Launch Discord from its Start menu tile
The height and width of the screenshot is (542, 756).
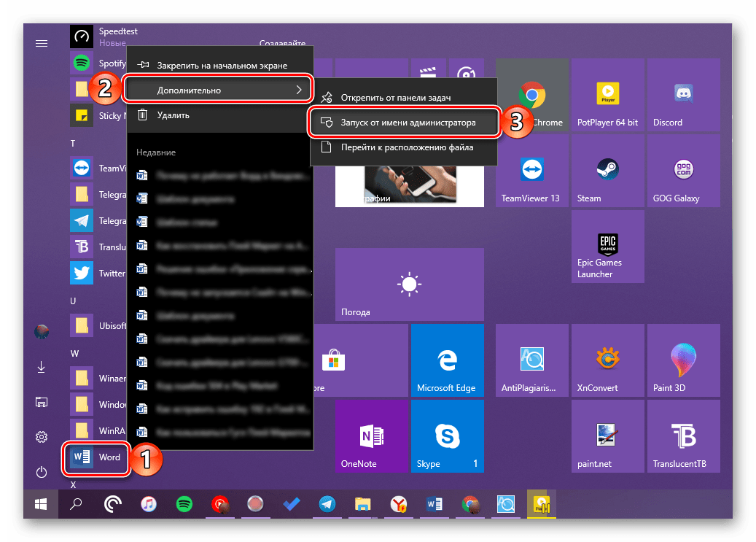coord(683,95)
